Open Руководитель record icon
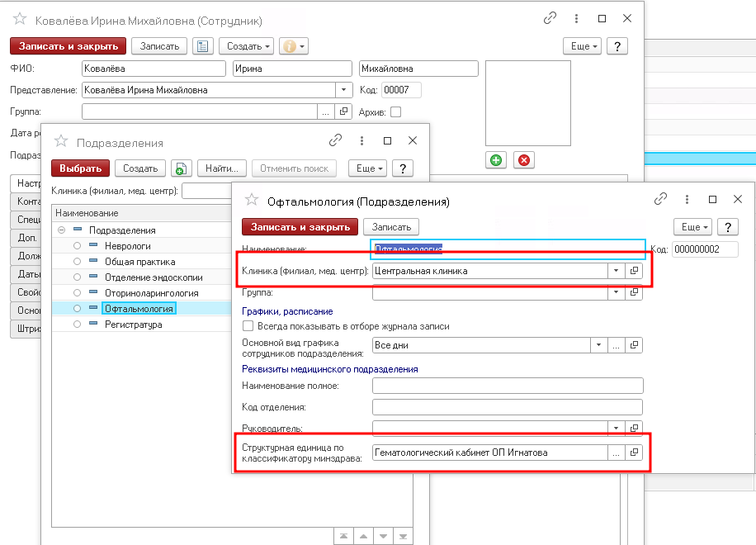756x545 pixels. 634,429
